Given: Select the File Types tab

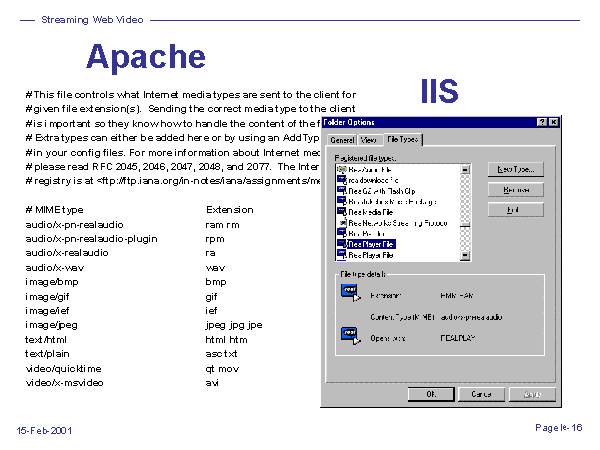Looking at the screenshot, I should (403, 139).
